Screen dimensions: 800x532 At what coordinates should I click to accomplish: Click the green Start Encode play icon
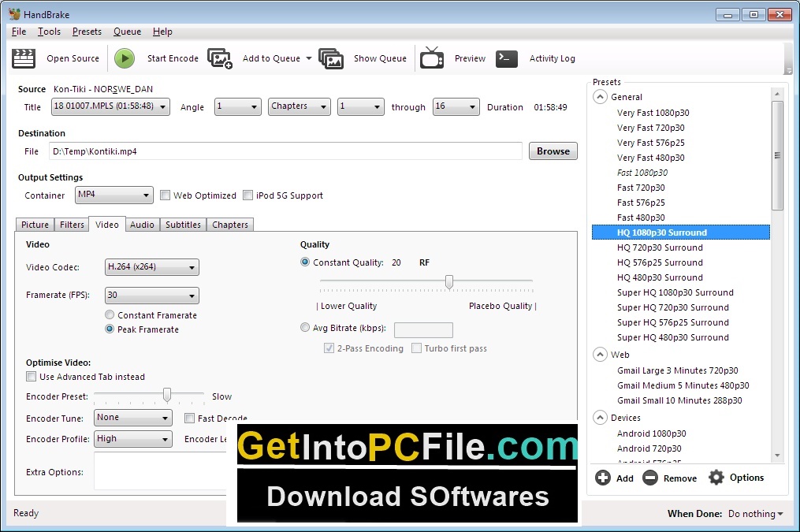(124, 58)
